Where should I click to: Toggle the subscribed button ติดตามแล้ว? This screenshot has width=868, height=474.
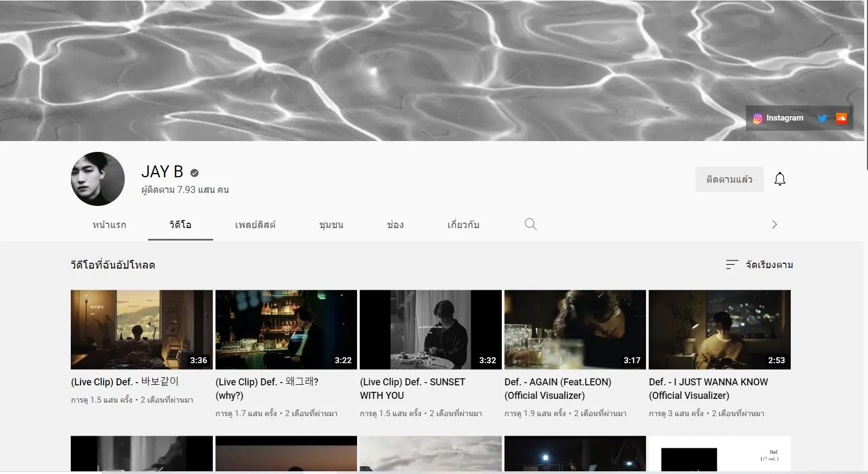point(729,179)
